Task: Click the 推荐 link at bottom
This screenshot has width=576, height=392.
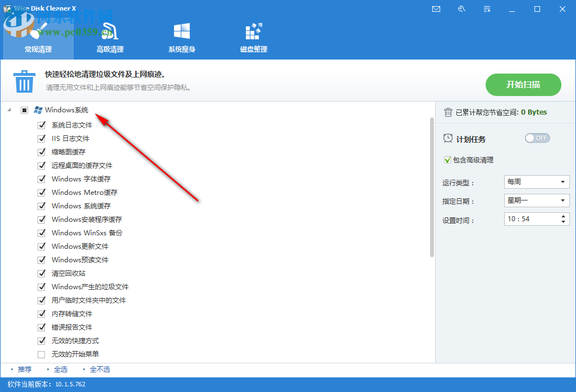Action: coord(25,369)
